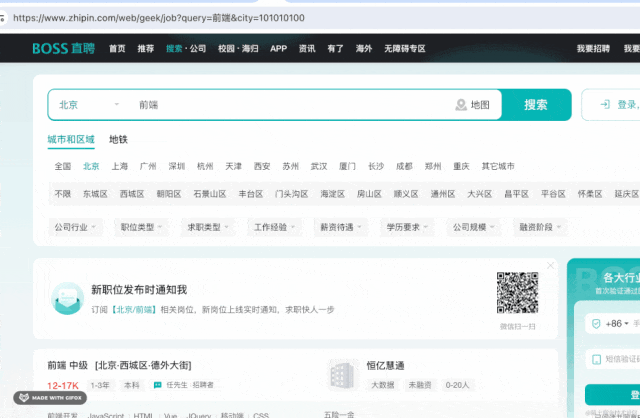This screenshot has height=418, width=640.
Task: Open APP in top navigation
Action: [x=278, y=49]
